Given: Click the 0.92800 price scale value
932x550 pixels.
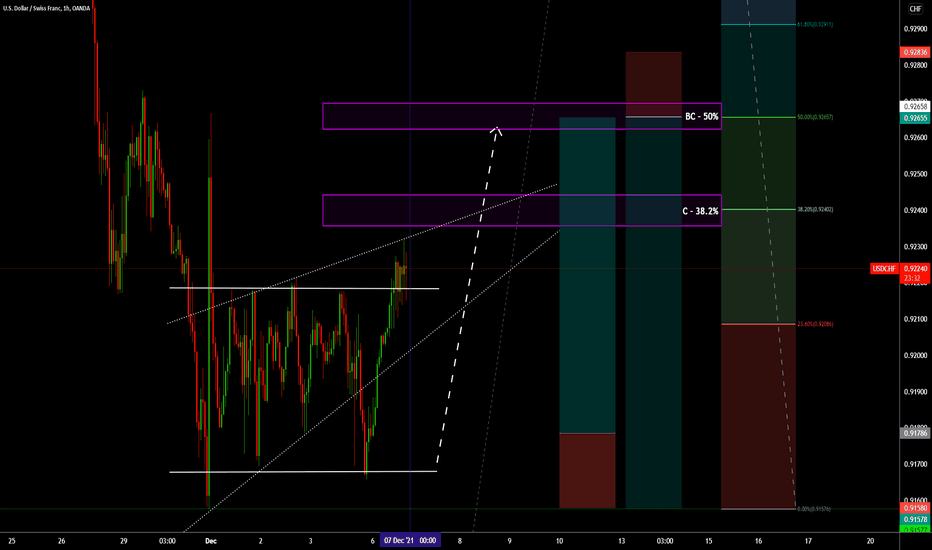Looking at the screenshot, I should tap(915, 65).
